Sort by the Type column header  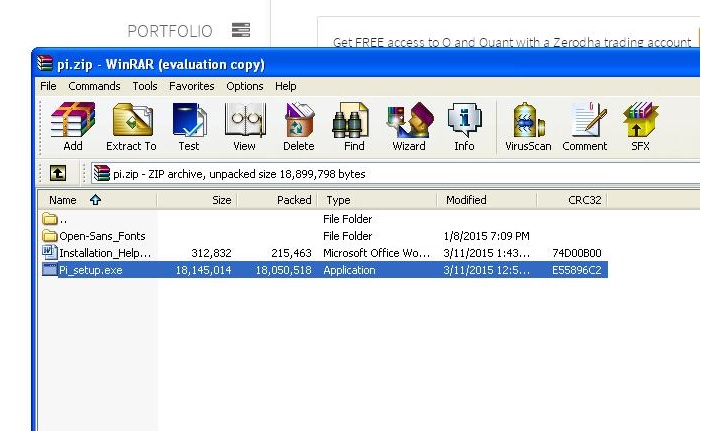pos(377,200)
